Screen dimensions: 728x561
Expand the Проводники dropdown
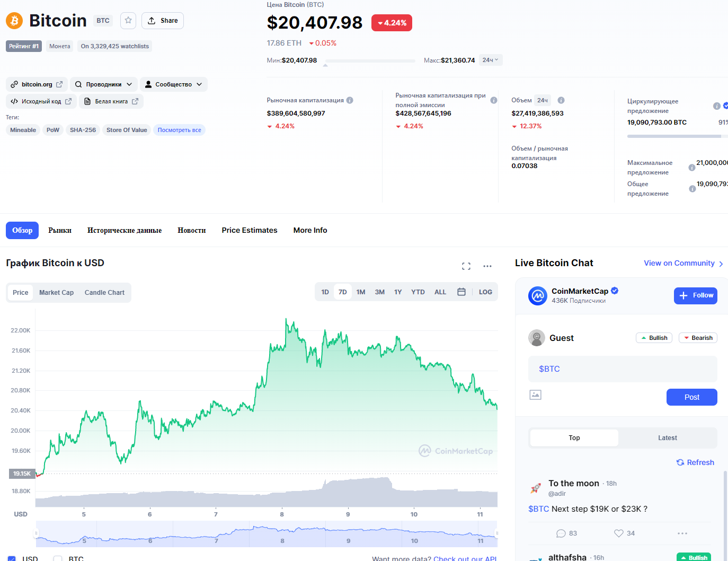(104, 84)
